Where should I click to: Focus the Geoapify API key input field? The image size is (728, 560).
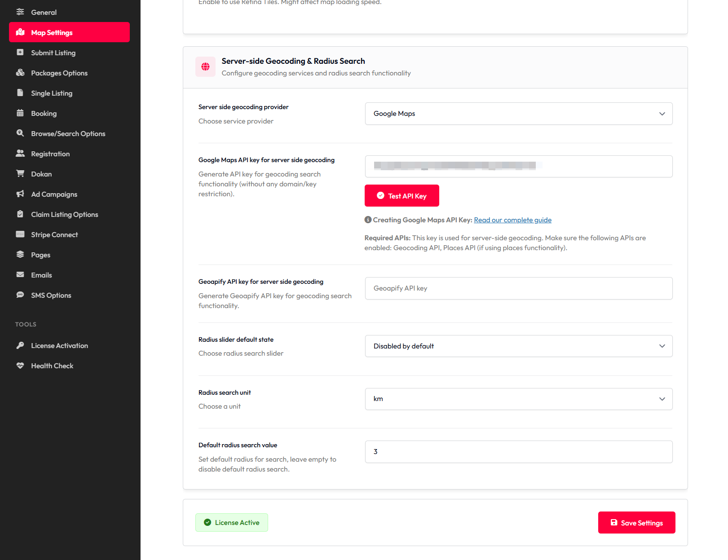coord(518,288)
